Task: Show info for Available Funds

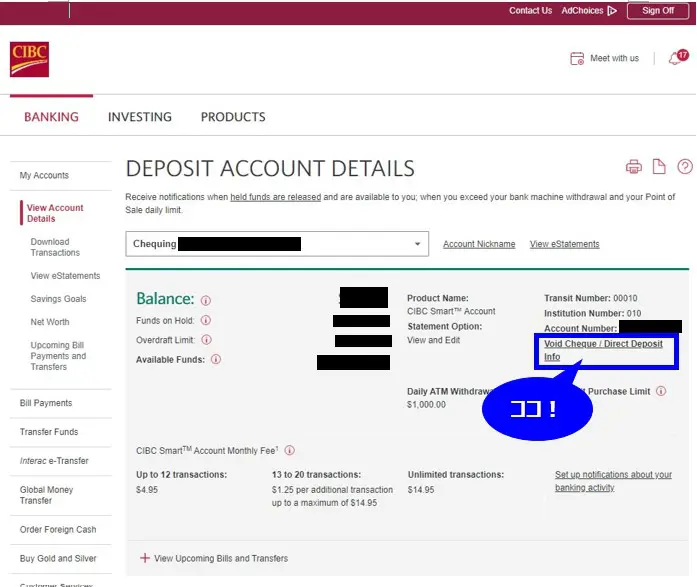Action: point(216,359)
